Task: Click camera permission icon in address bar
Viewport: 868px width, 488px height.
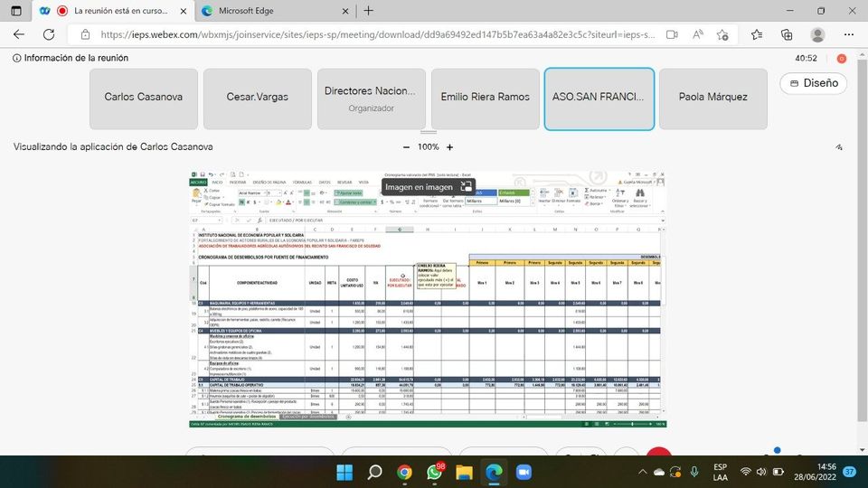Action: coord(672,34)
